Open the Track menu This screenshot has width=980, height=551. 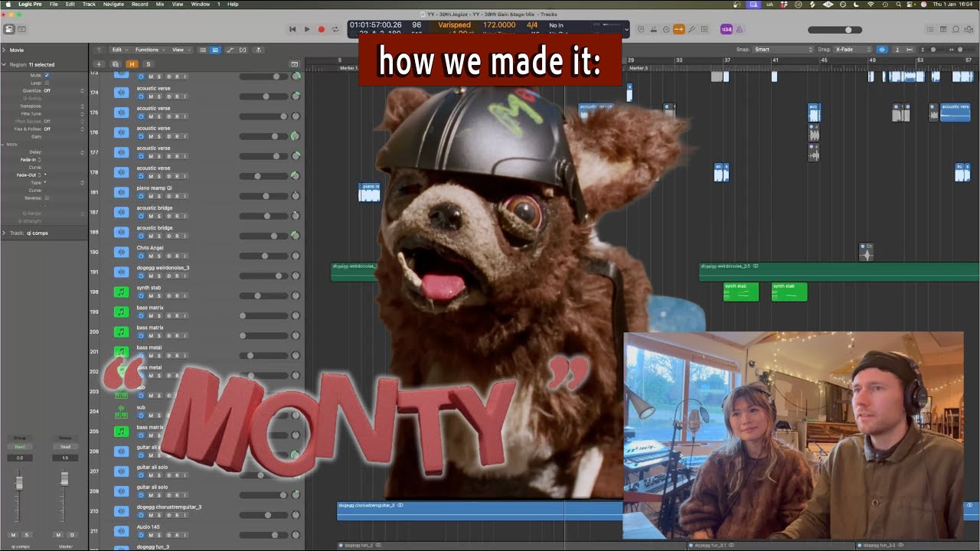[x=89, y=4]
